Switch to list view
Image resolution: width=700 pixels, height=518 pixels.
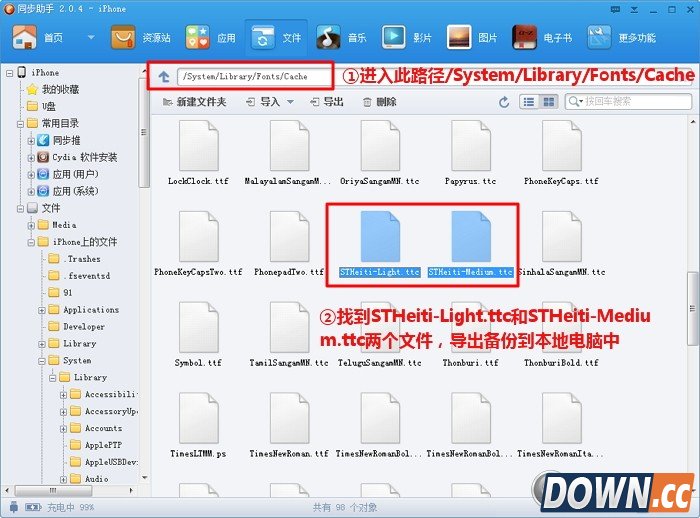(529, 102)
